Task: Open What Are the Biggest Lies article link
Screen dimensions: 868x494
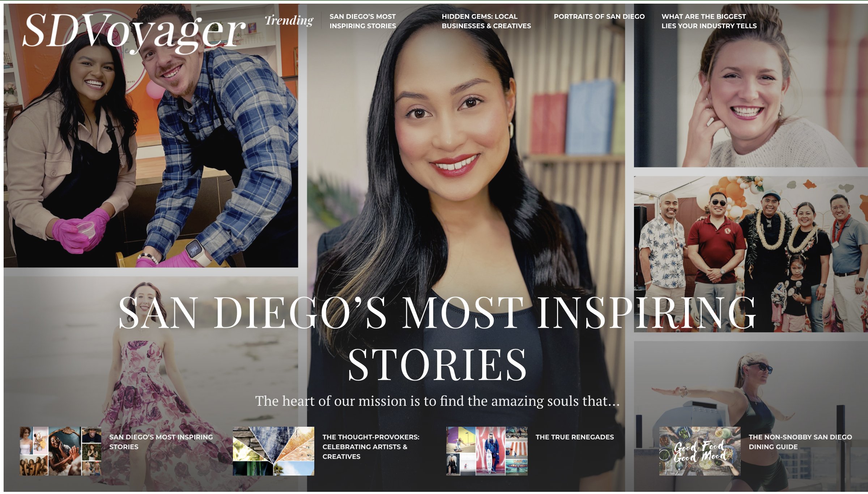Action: point(709,21)
